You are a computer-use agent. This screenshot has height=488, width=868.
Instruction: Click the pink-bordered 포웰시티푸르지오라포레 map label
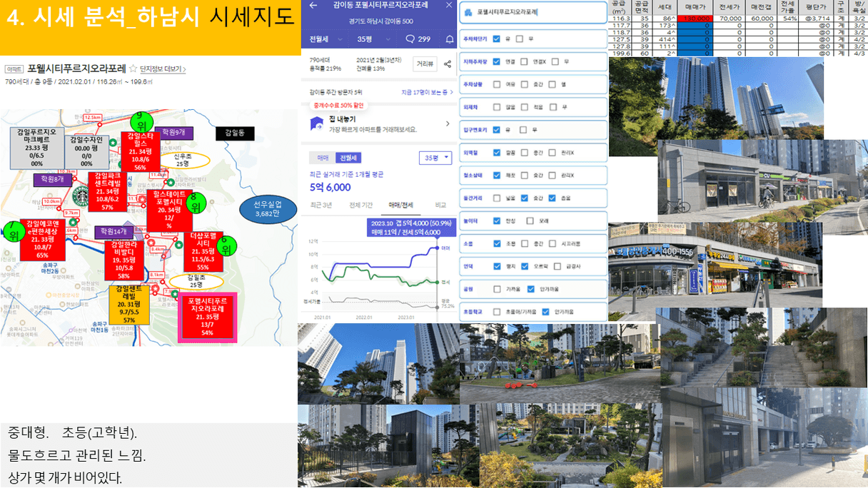coord(207,317)
